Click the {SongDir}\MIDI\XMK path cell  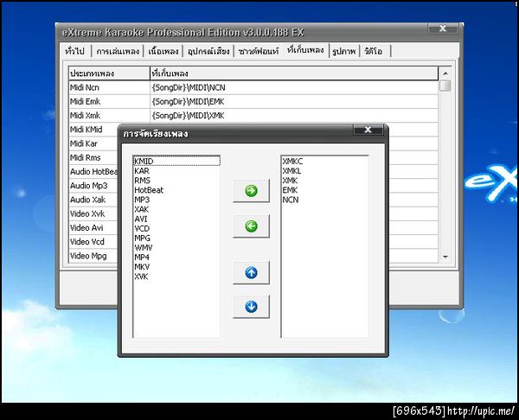(x=294, y=116)
